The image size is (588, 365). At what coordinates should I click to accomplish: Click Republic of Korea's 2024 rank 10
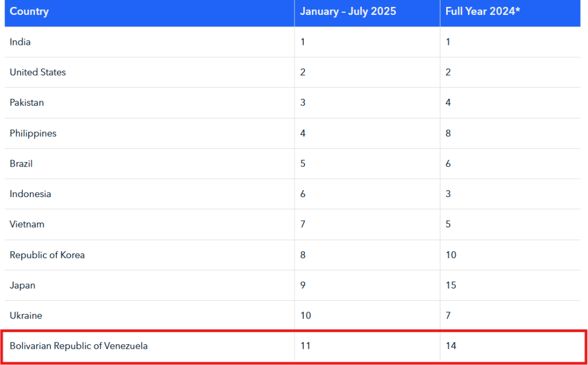click(451, 255)
